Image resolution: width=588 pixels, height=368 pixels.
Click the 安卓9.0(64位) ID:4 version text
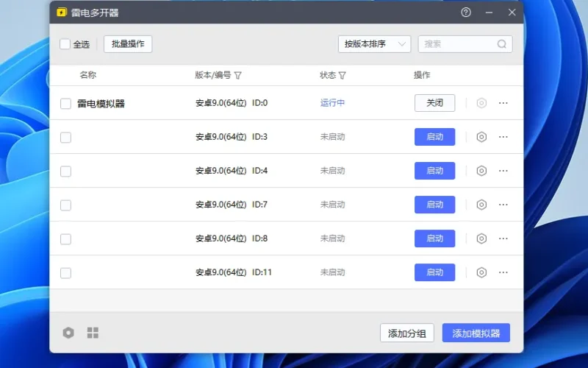point(232,171)
